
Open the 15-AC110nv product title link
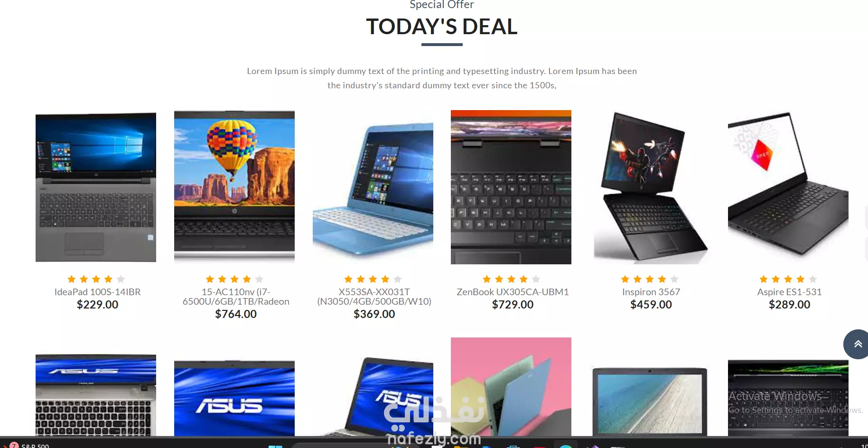tap(236, 297)
